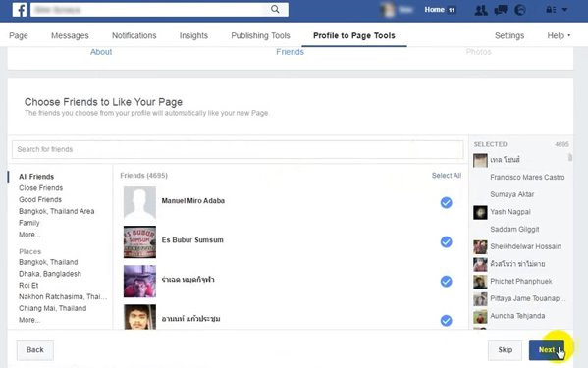588x368 pixels.
Task: Click Pittaya Jame Touanap in Selected list
Action: pos(527,298)
